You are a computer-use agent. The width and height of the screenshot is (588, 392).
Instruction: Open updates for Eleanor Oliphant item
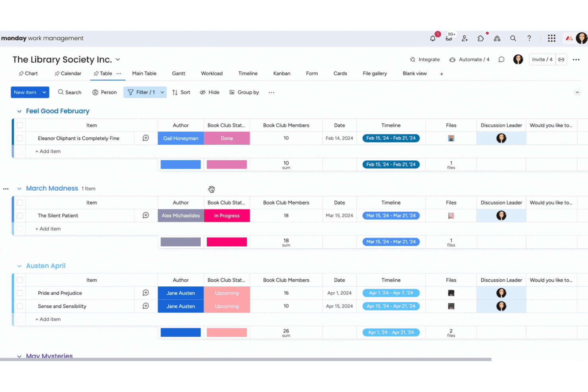[146, 138]
